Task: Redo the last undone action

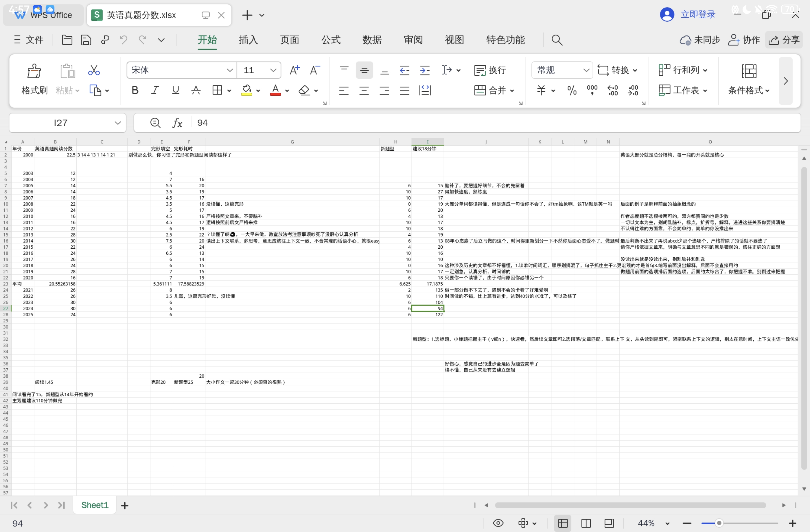Action: 143,40
